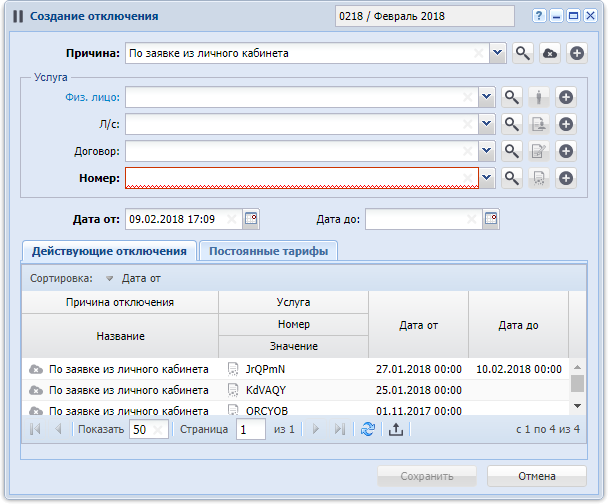Click the Отмена button

click(537, 476)
